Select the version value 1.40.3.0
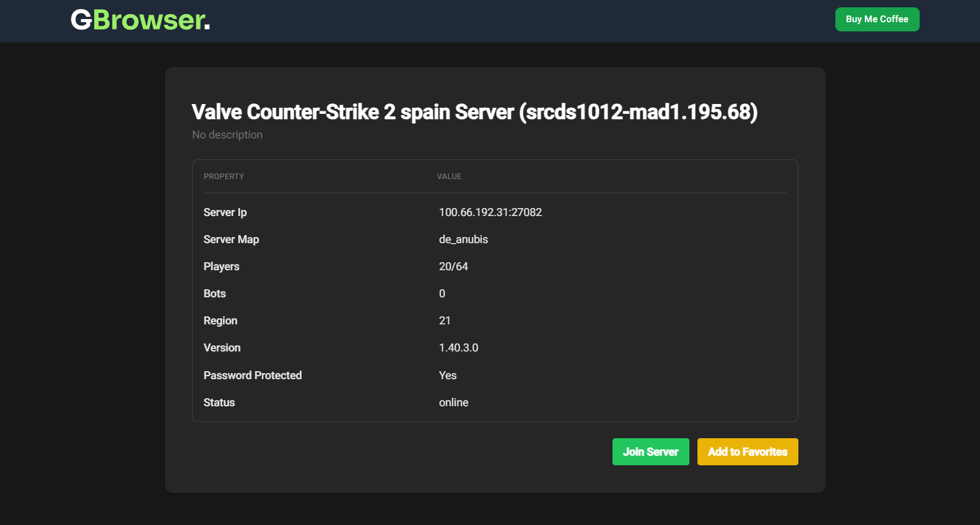This screenshot has width=980, height=525. 459,348
